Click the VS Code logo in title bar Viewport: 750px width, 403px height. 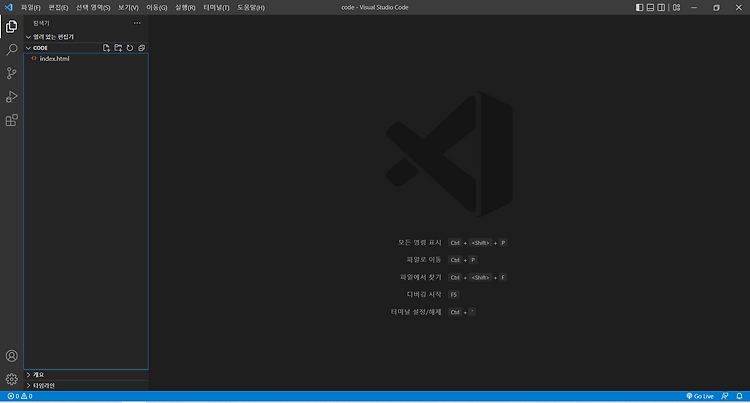(9, 7)
